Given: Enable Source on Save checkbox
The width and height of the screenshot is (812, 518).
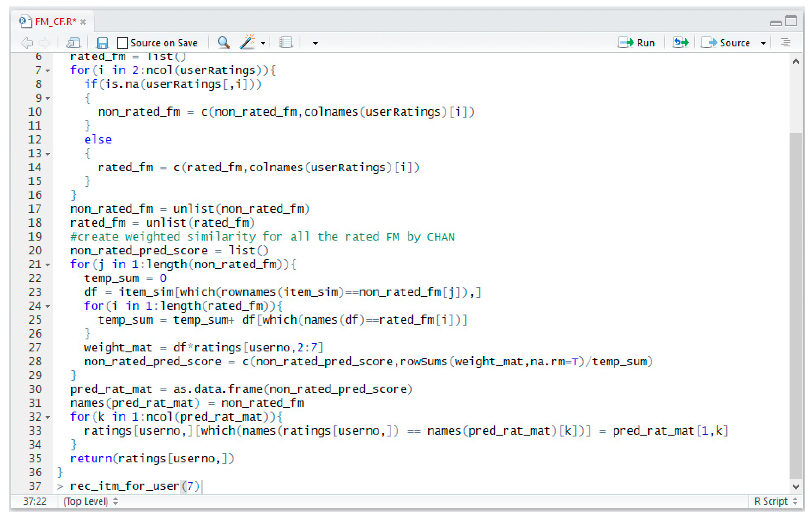Looking at the screenshot, I should coord(122,43).
